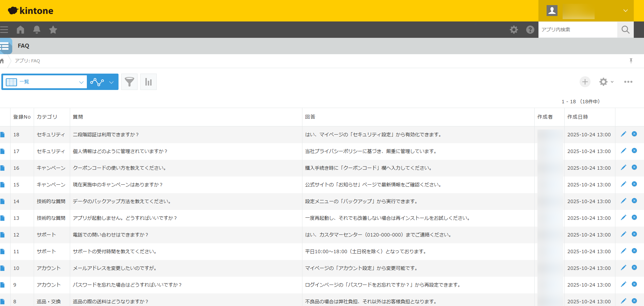Image resolution: width=644 pixels, height=306 pixels.
Task: Pin the breadcrumb bar with pin icon
Action: click(x=631, y=61)
